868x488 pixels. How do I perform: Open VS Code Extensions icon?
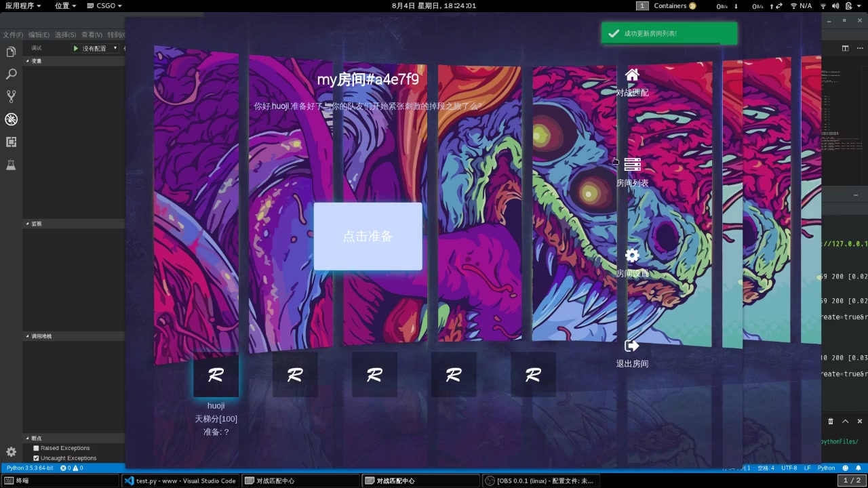click(x=11, y=142)
